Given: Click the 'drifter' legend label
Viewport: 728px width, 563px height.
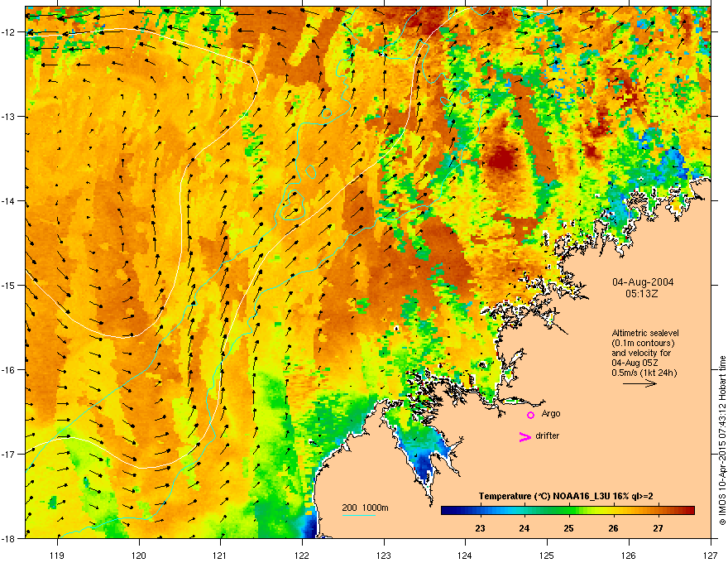Looking at the screenshot, I should coord(548,435).
